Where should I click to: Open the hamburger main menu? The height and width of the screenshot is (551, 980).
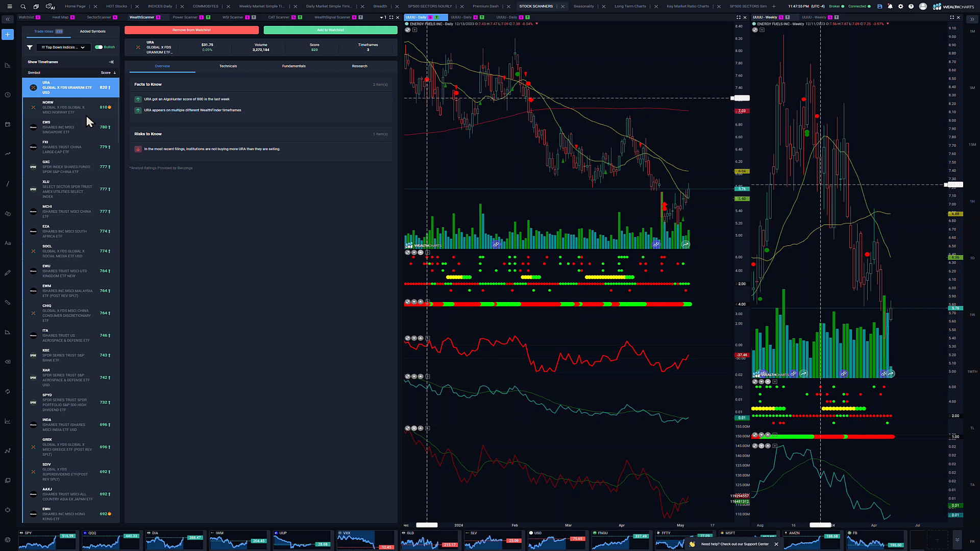pos(9,7)
